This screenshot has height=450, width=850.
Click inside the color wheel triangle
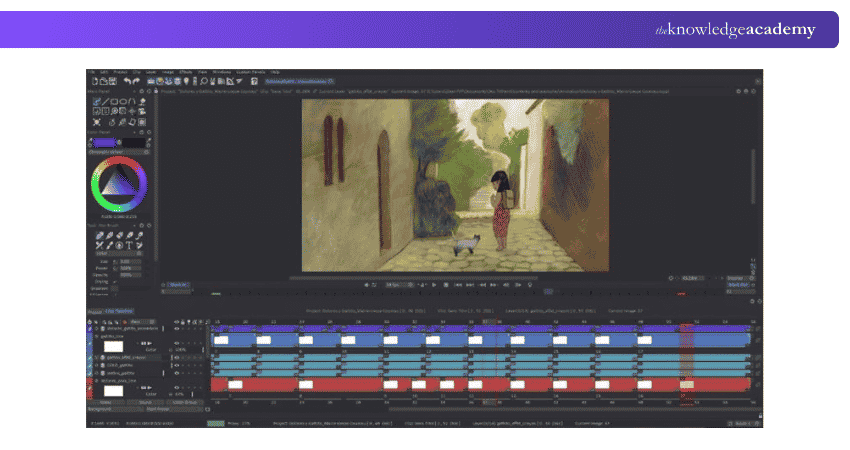119,182
